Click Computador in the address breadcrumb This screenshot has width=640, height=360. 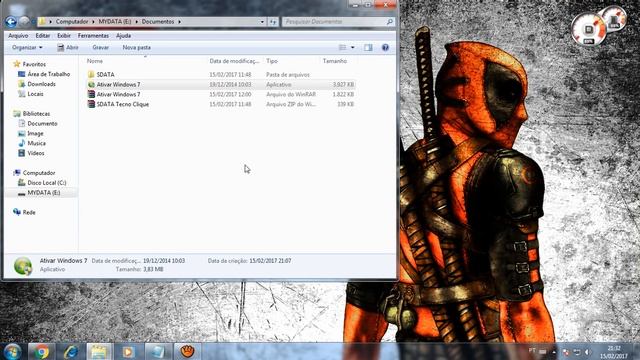pyautogui.click(x=72, y=22)
